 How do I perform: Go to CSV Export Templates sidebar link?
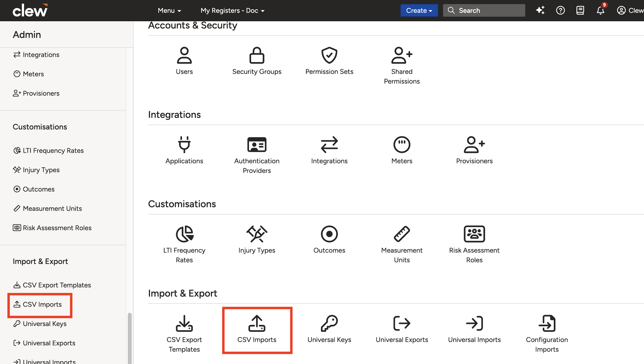(x=52, y=285)
